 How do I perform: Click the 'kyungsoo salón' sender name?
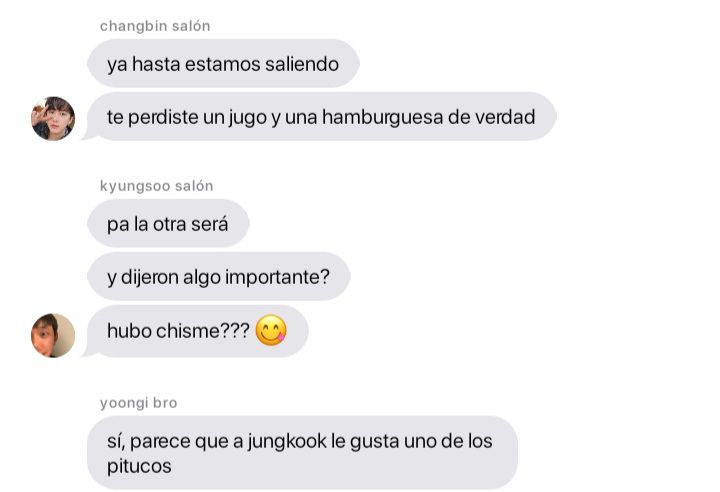(157, 186)
